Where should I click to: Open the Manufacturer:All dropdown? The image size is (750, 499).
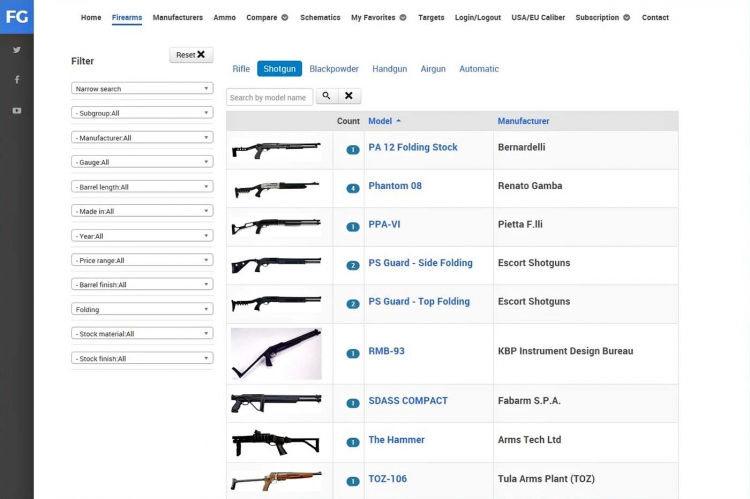coord(142,138)
